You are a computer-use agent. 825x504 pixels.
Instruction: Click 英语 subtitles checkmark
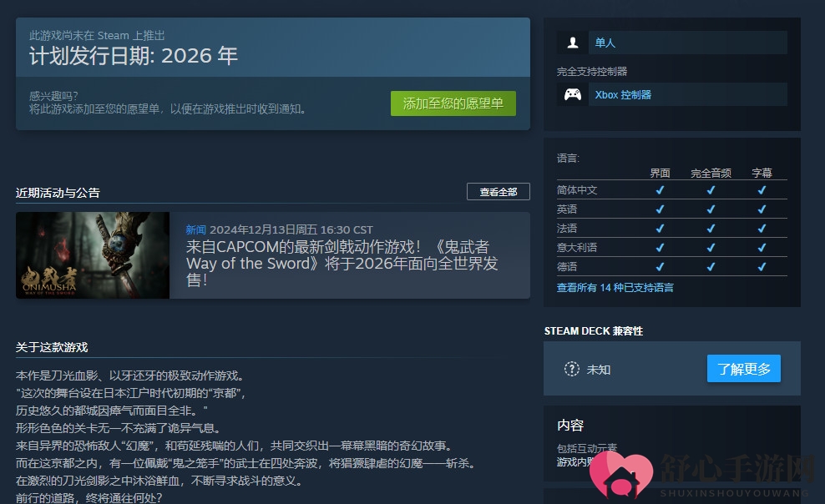(762, 209)
